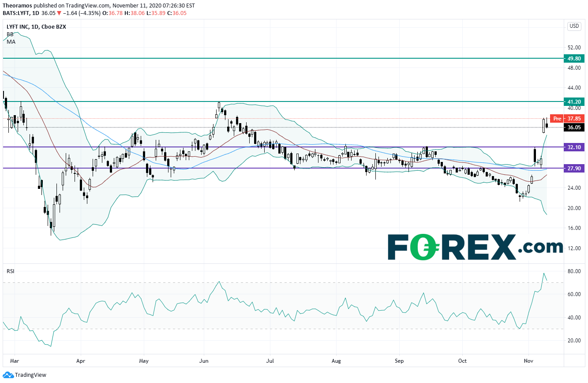Click the Nov label on time axis
Screen dimensions: 588x383
pos(528,360)
